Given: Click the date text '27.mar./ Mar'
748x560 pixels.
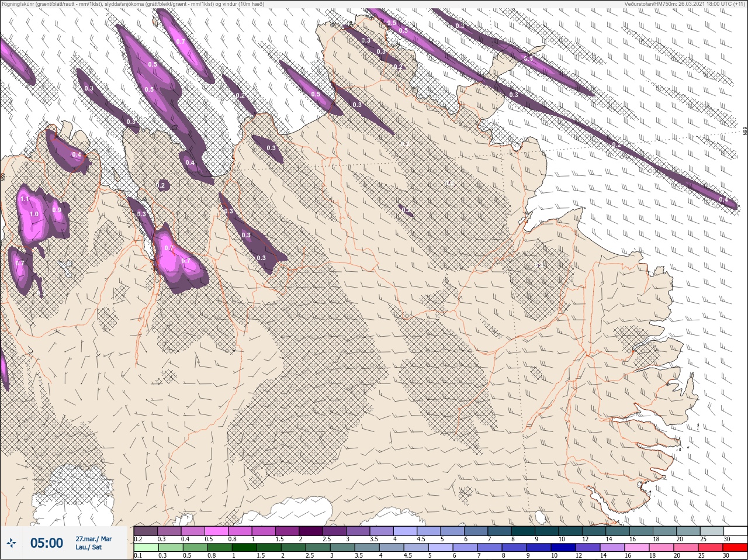Looking at the screenshot, I should click(93, 539).
